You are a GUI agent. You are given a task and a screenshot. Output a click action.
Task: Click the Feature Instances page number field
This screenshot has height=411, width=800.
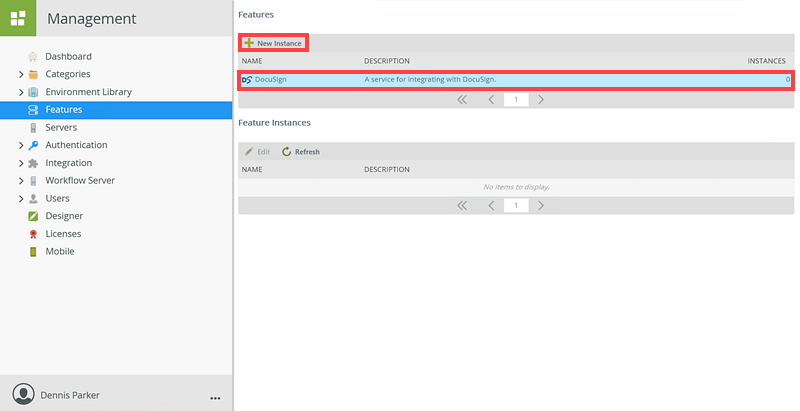click(x=516, y=206)
